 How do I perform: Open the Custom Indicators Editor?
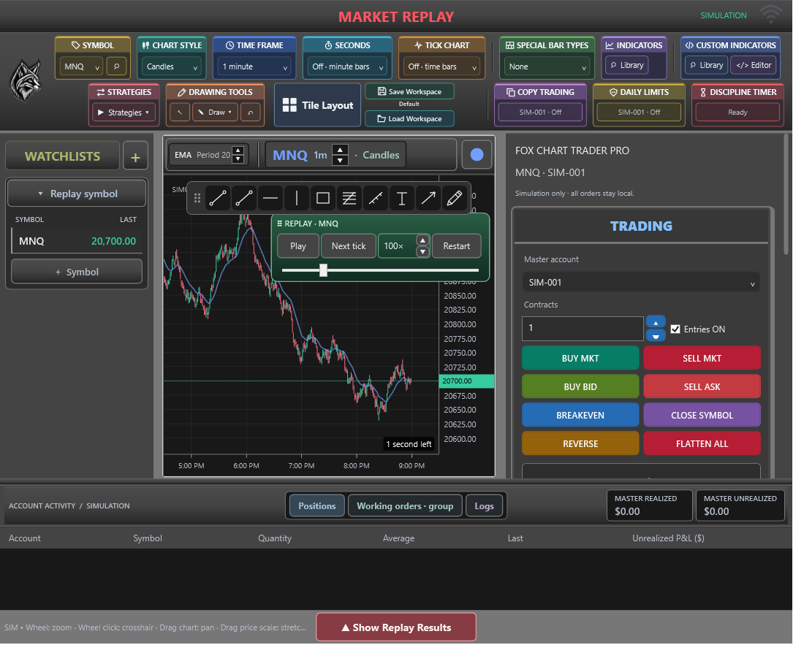click(x=754, y=66)
